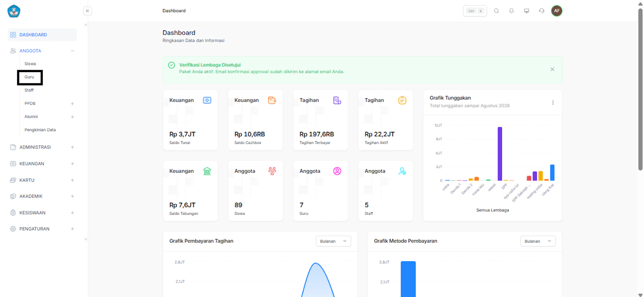Click the Pengaturan gear icon
Viewport: 644px width, 297px height.
point(13,229)
